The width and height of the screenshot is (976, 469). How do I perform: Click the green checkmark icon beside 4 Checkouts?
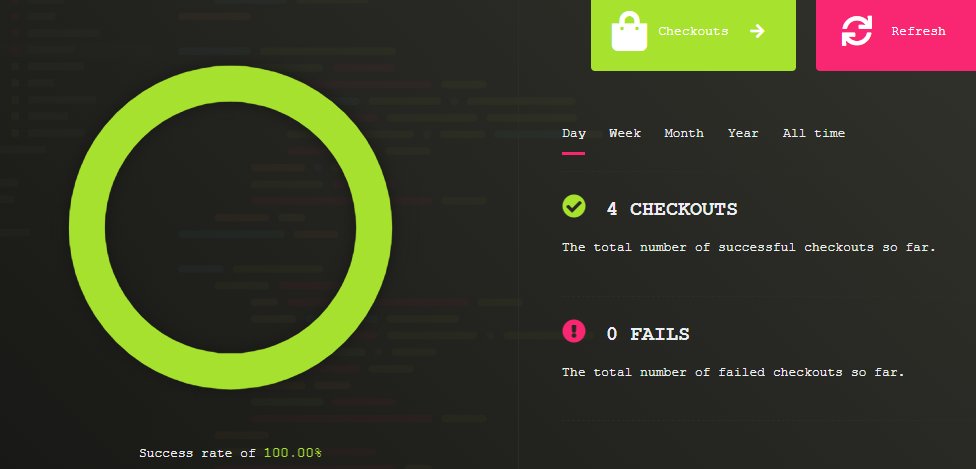pyautogui.click(x=573, y=206)
